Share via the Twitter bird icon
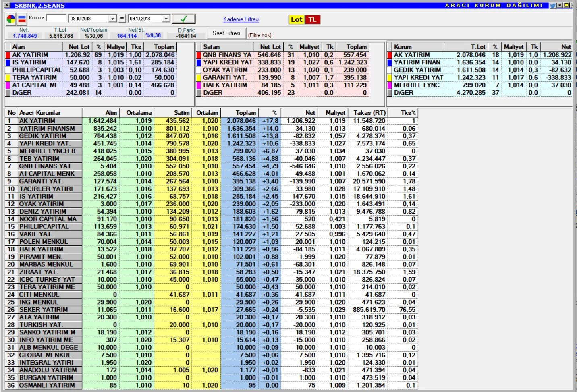 553,6
